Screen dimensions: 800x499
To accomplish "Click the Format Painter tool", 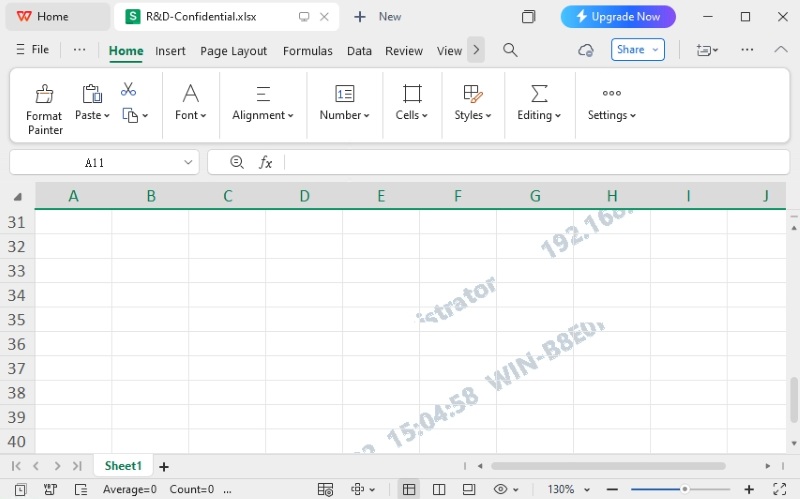I will 44,109.
